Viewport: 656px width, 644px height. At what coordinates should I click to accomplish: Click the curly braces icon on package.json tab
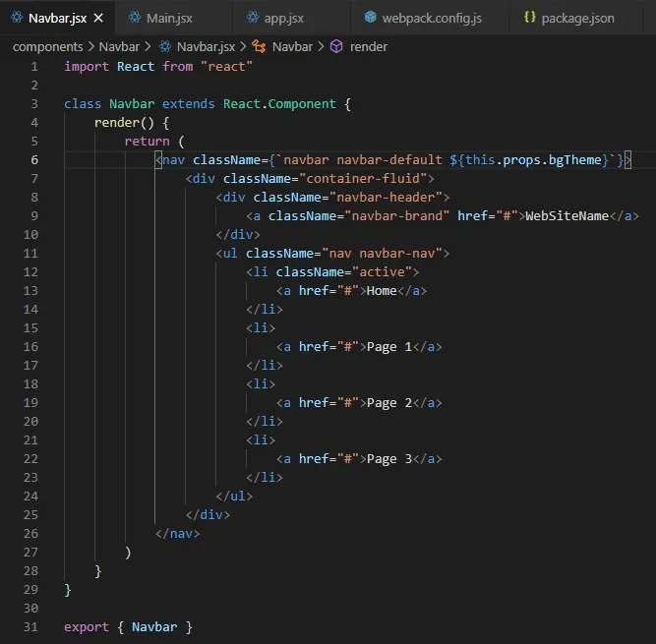click(x=530, y=17)
